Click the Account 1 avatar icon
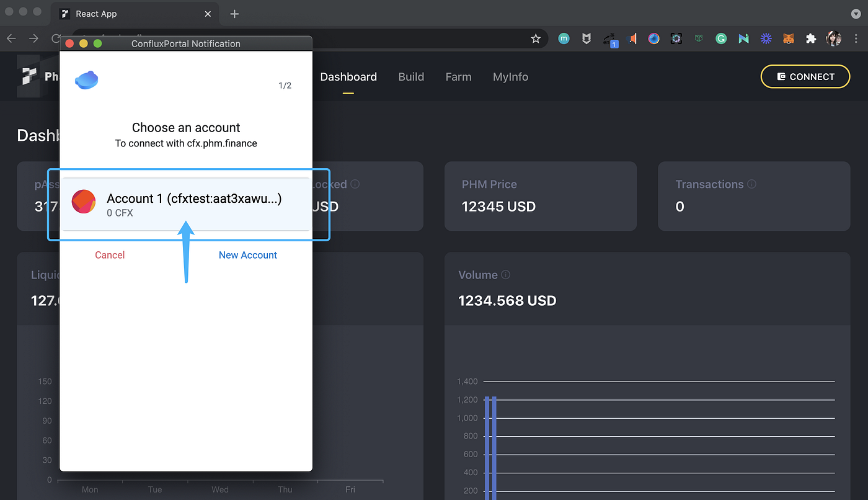Screen dimensions: 868x500 pyautogui.click(x=84, y=202)
